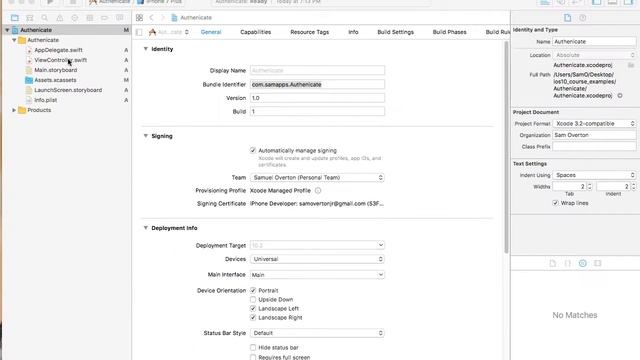Click the Build number field

[x=317, y=111]
